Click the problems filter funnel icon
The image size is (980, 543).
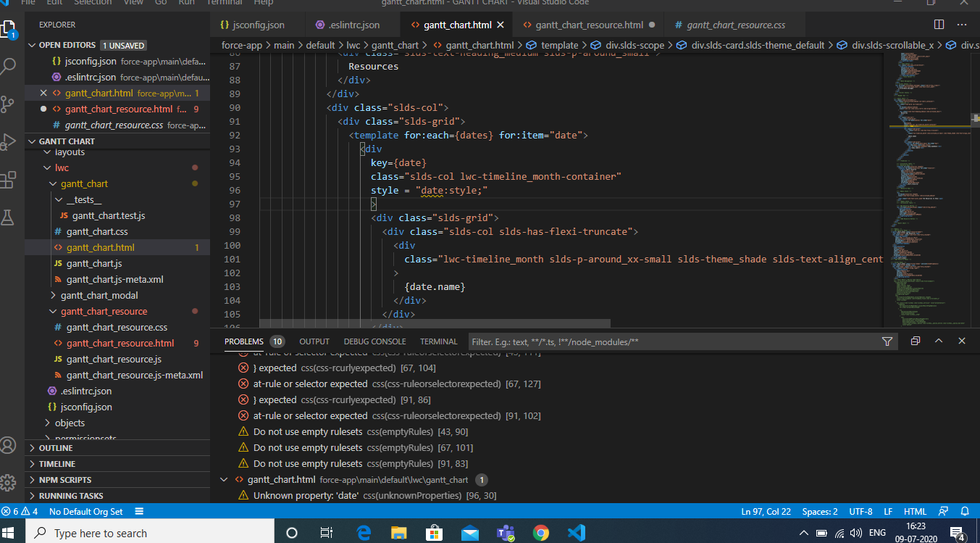(887, 341)
